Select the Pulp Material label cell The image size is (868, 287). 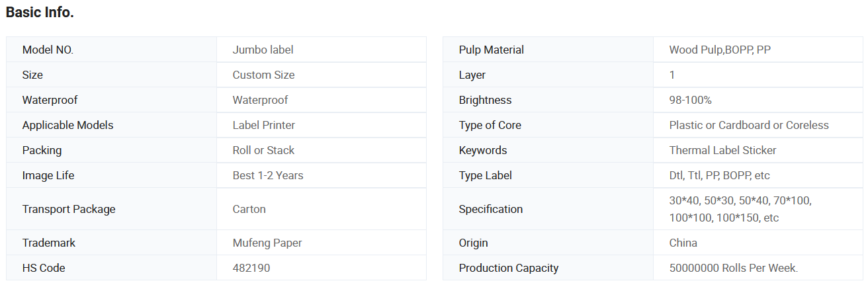point(548,50)
